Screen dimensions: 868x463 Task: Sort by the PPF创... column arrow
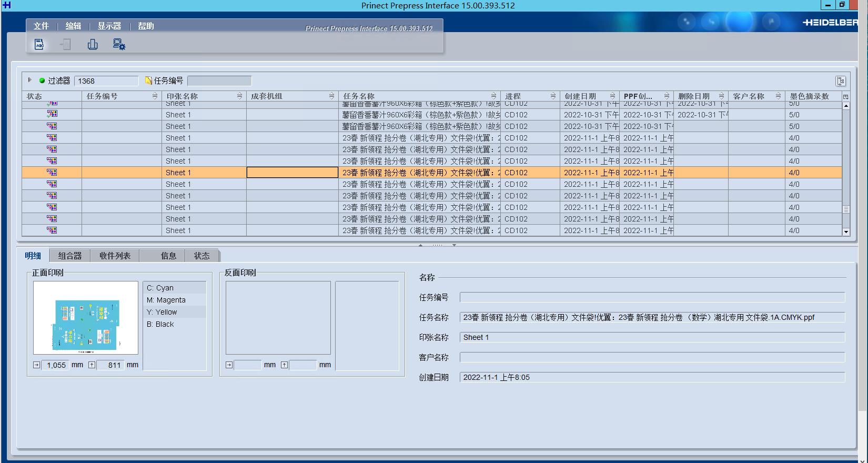tap(667, 96)
